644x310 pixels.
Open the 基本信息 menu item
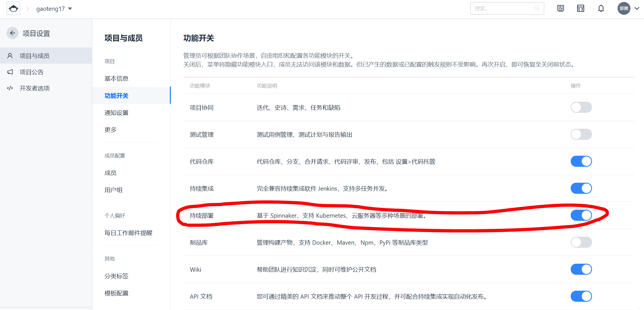pyautogui.click(x=116, y=78)
